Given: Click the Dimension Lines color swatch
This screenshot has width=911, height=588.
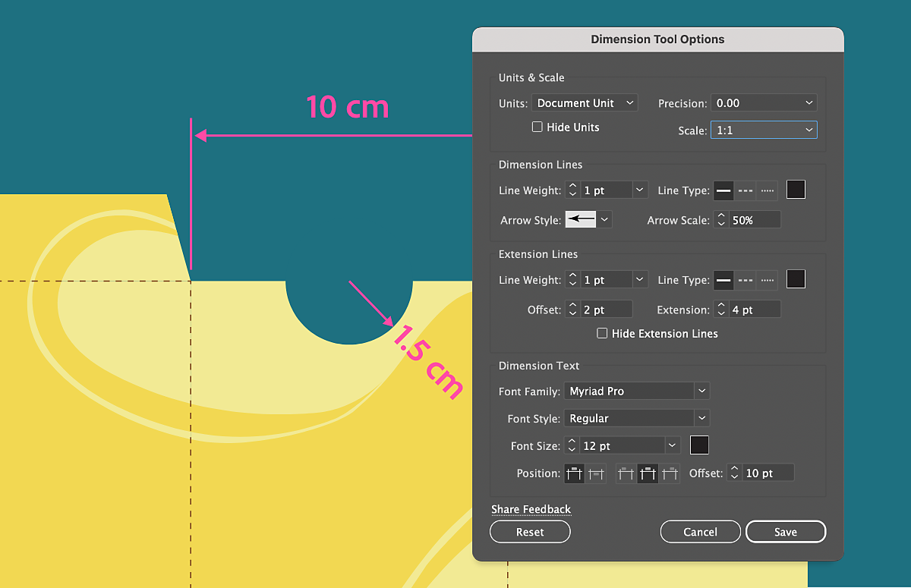Looking at the screenshot, I should click(796, 190).
